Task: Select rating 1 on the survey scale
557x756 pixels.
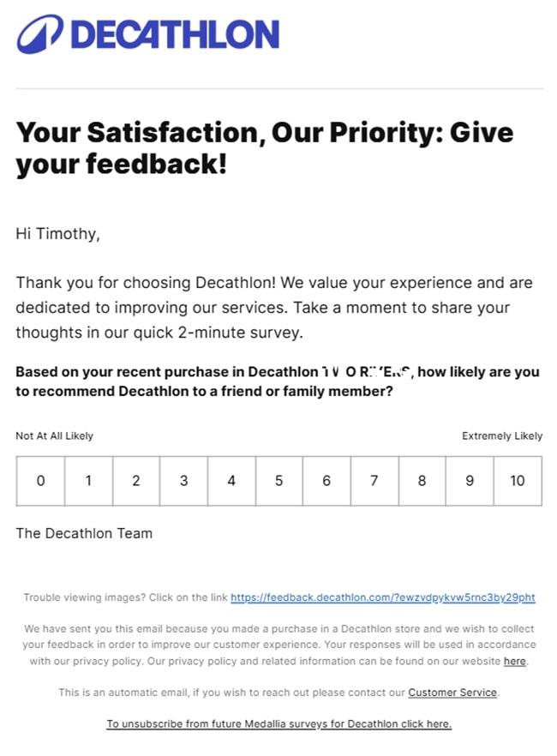Action: click(87, 481)
